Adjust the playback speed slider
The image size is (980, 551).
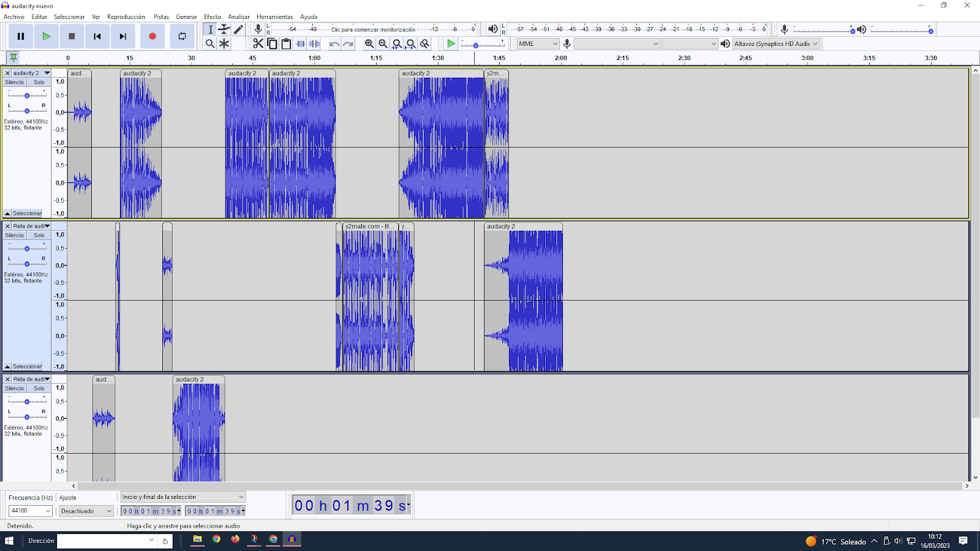click(483, 44)
